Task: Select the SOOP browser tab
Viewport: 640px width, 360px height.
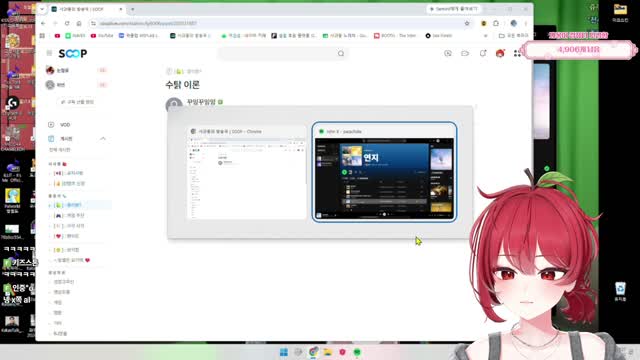Action: coord(84,9)
